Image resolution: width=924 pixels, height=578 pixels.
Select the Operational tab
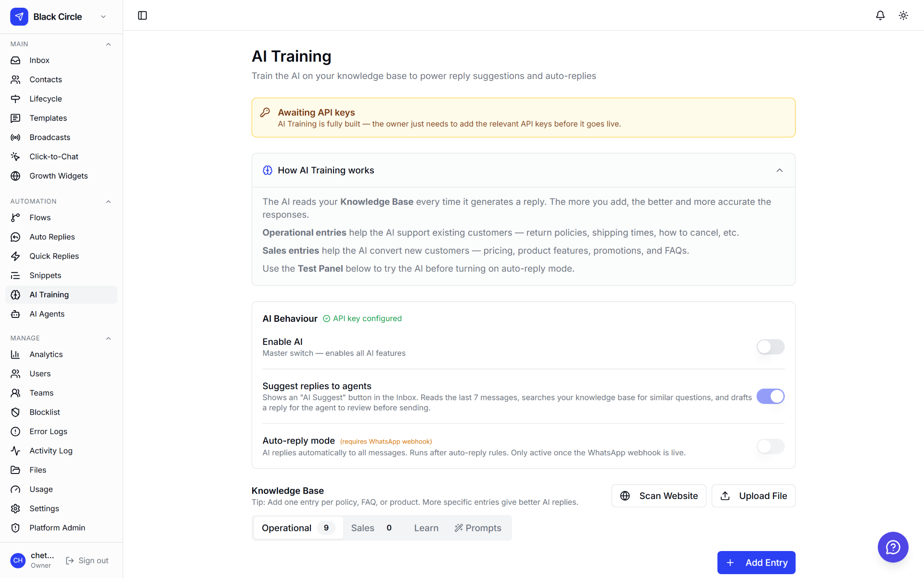point(298,528)
